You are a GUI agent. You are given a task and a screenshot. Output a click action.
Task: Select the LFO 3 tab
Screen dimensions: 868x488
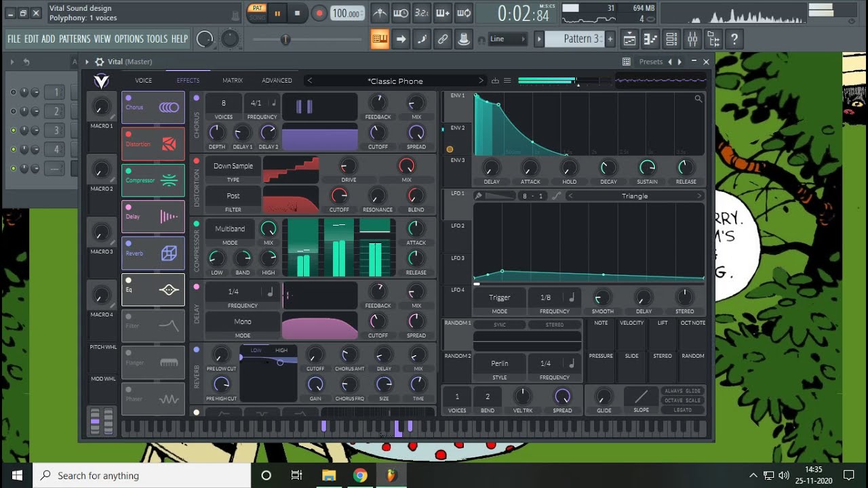[x=458, y=258]
